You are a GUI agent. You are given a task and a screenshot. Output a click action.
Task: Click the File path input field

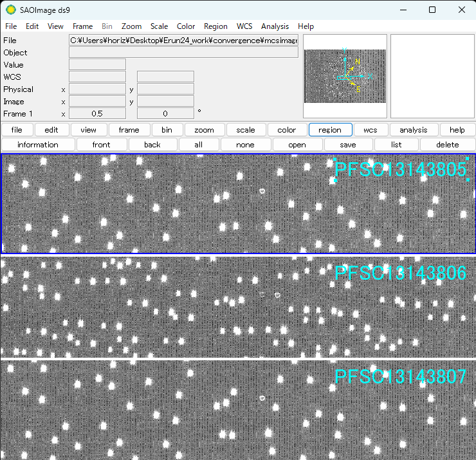coord(183,41)
